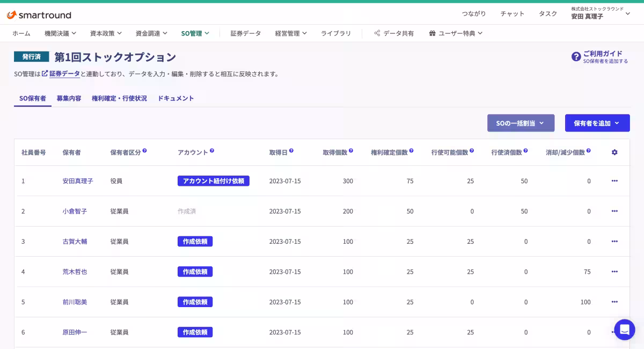Open the 保有者を追加 dropdown button
The image size is (644, 349).
(x=597, y=123)
